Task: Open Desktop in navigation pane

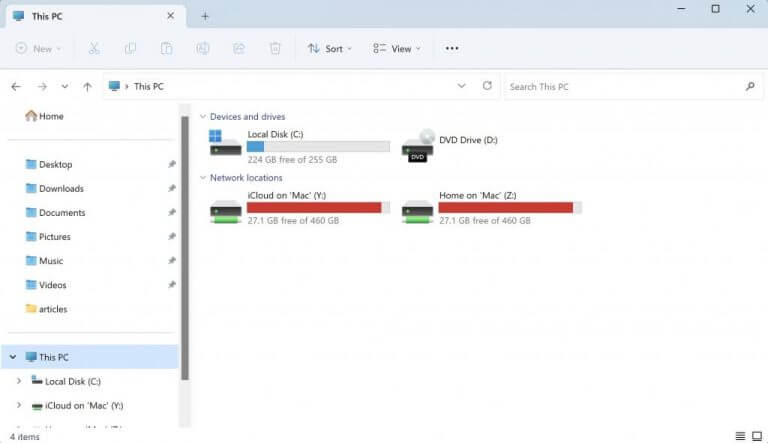Action: pyautogui.click(x=48, y=164)
